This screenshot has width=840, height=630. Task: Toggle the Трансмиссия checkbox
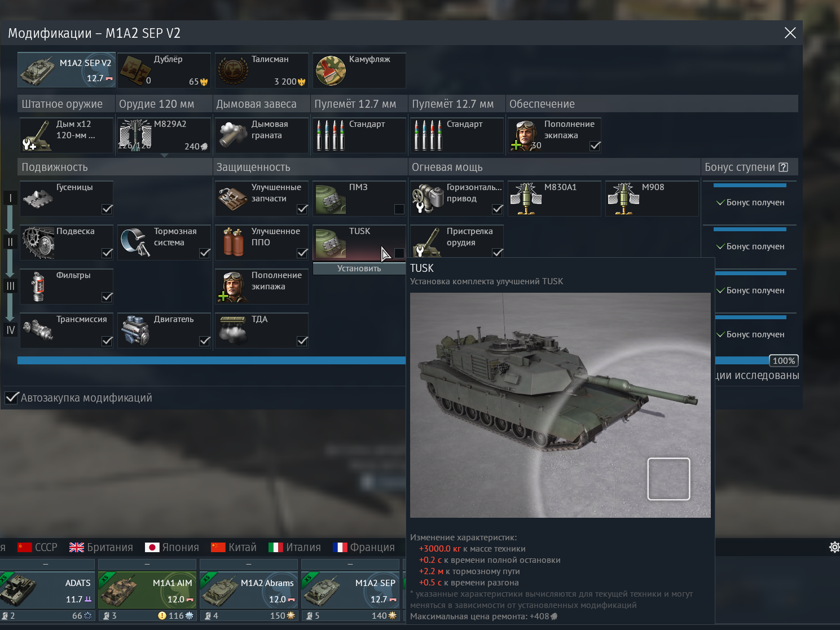[107, 341]
